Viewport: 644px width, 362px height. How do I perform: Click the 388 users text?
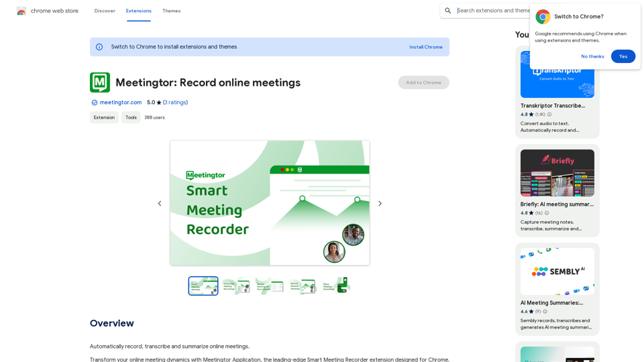click(x=154, y=117)
